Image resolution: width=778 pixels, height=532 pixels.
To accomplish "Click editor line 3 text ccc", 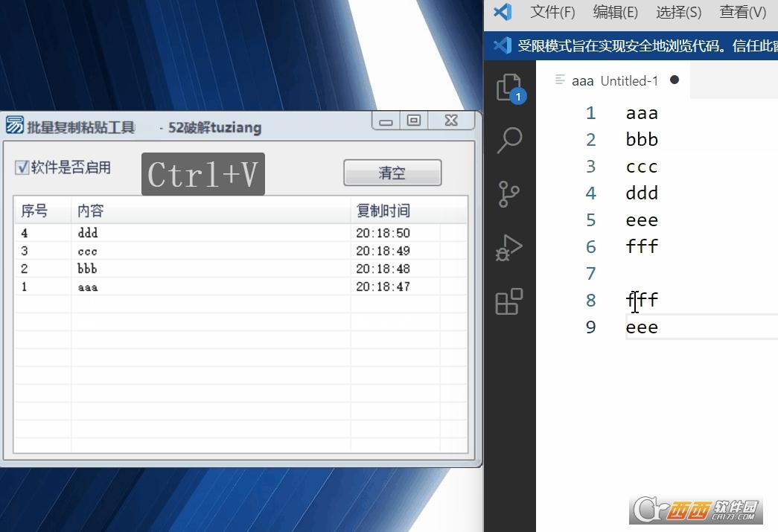I will click(x=642, y=167).
